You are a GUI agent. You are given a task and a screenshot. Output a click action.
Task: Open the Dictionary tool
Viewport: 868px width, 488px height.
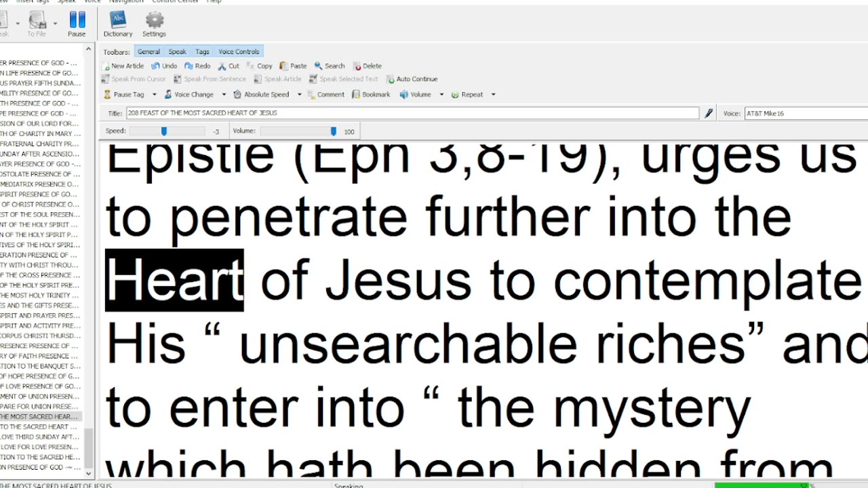[x=117, y=24]
